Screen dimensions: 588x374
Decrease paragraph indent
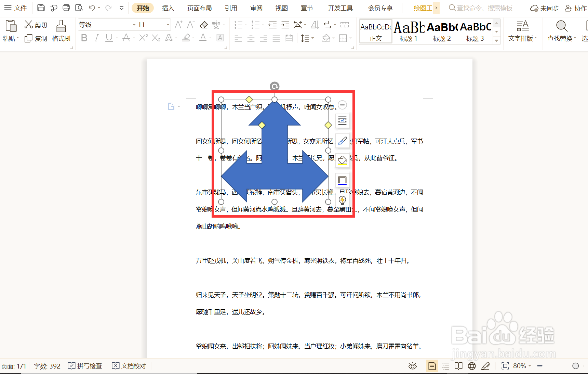pos(272,25)
